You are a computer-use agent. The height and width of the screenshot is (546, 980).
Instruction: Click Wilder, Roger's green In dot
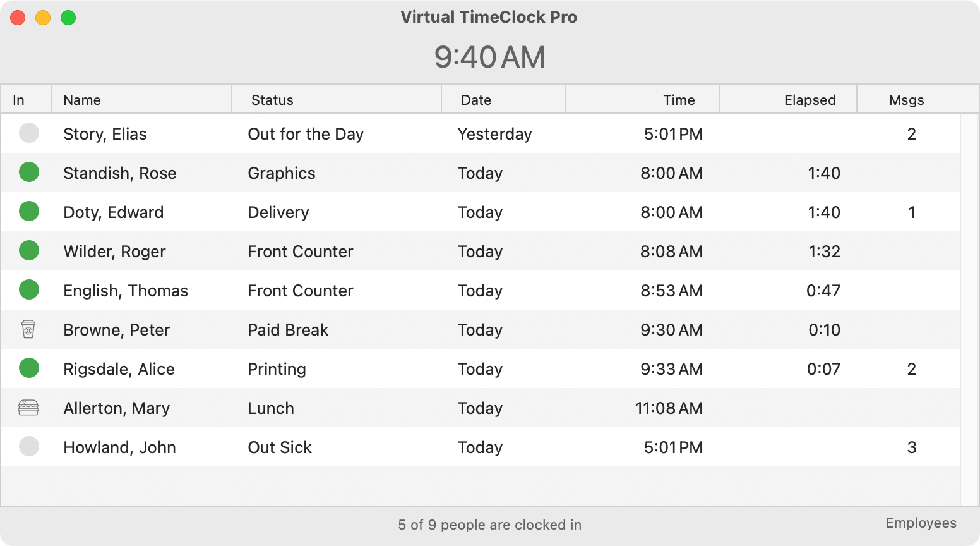coord(28,251)
